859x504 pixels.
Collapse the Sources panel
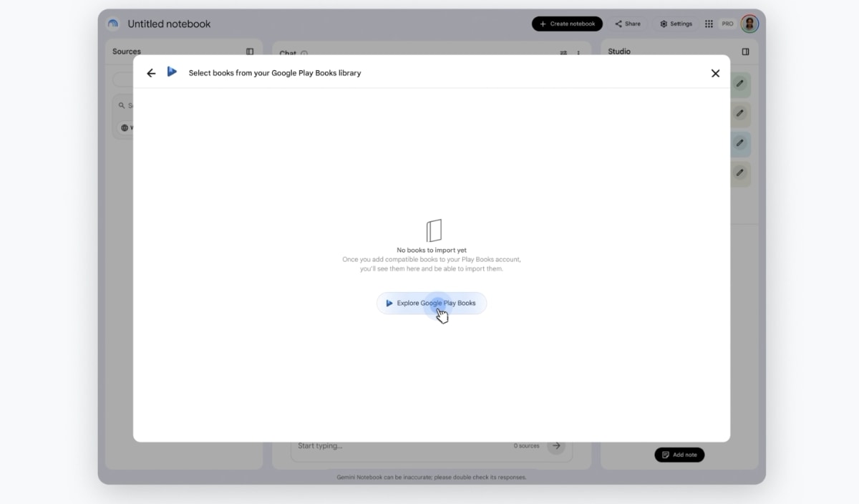click(250, 52)
